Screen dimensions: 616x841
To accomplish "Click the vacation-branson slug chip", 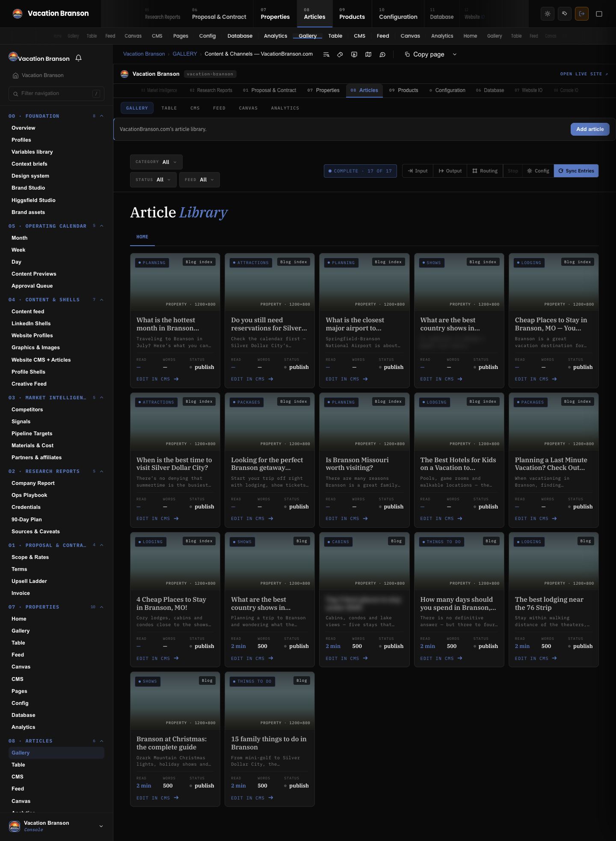I will (x=210, y=74).
